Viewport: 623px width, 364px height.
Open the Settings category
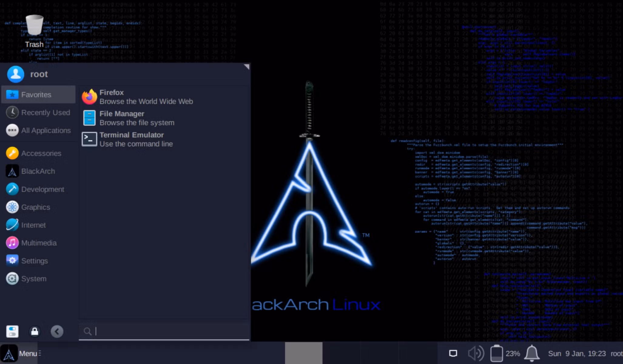[x=38, y=261]
